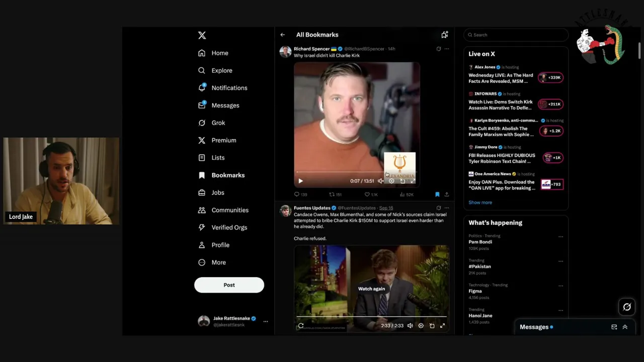Play the Richard Spencer video
Image resolution: width=644 pixels, height=362 pixels.
(x=301, y=181)
